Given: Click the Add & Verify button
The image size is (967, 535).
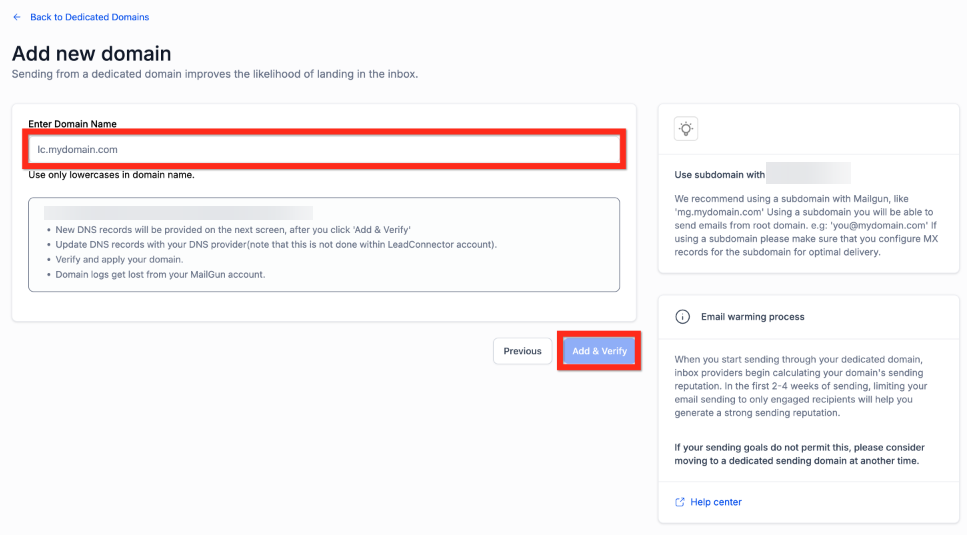Looking at the screenshot, I should (x=599, y=351).
